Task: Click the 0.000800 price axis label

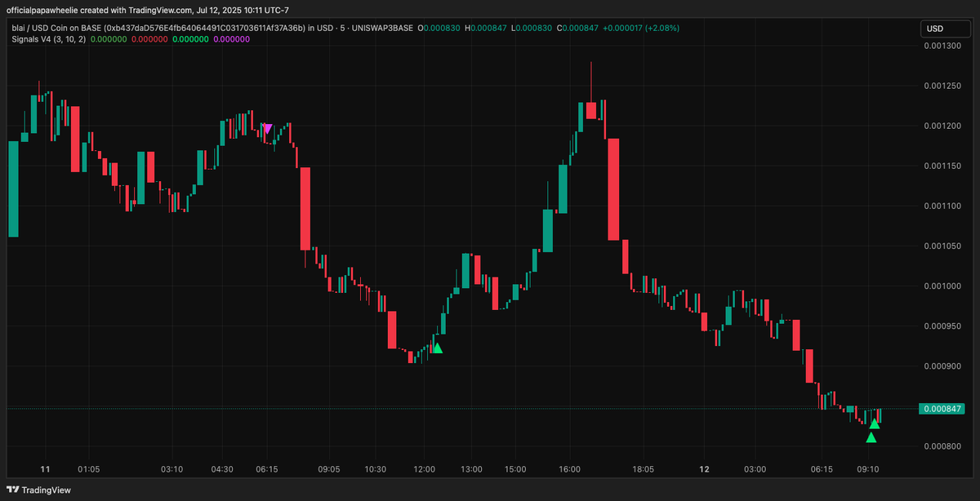Action: (942, 446)
